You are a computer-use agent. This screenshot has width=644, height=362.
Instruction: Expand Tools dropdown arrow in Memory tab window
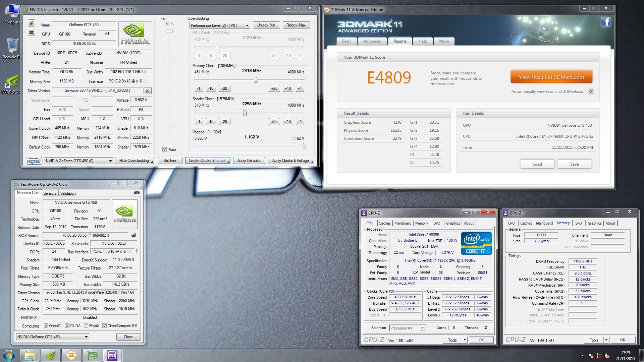tap(606, 340)
